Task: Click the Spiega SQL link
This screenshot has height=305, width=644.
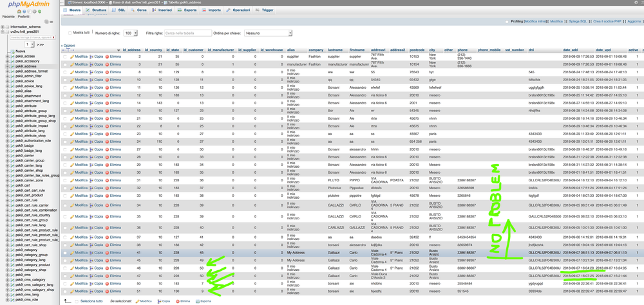Action: [x=576, y=21]
